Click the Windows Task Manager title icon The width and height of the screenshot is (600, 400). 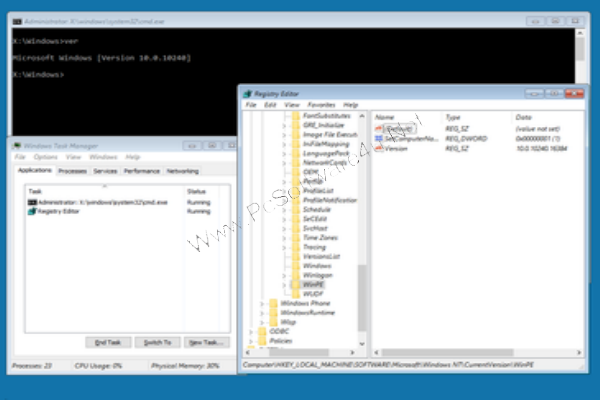point(17,146)
